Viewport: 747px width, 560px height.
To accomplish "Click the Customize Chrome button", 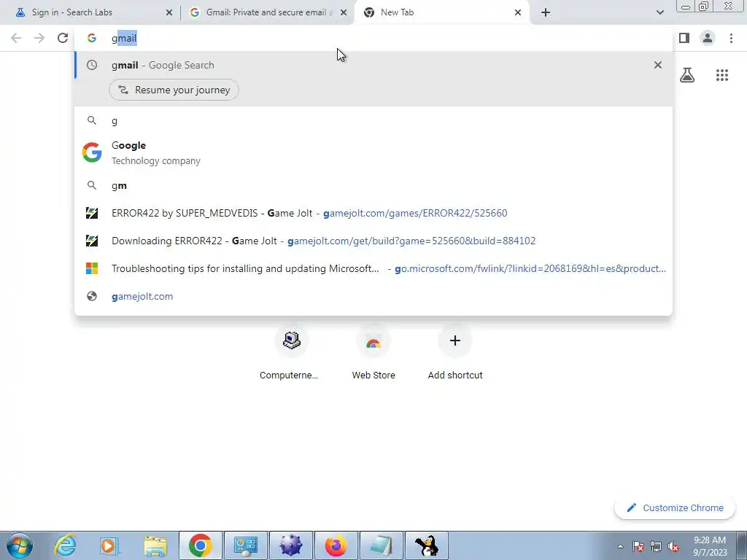I will pos(675,507).
